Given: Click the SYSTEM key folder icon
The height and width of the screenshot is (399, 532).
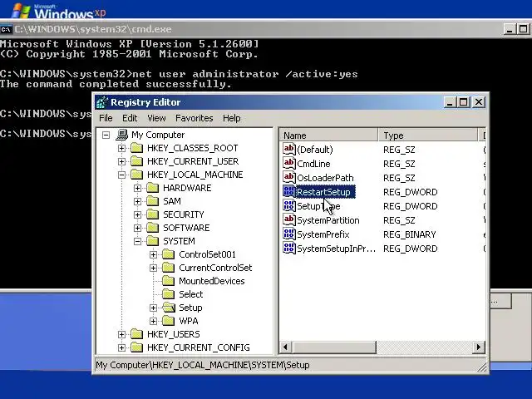Looking at the screenshot, I should click(153, 241).
